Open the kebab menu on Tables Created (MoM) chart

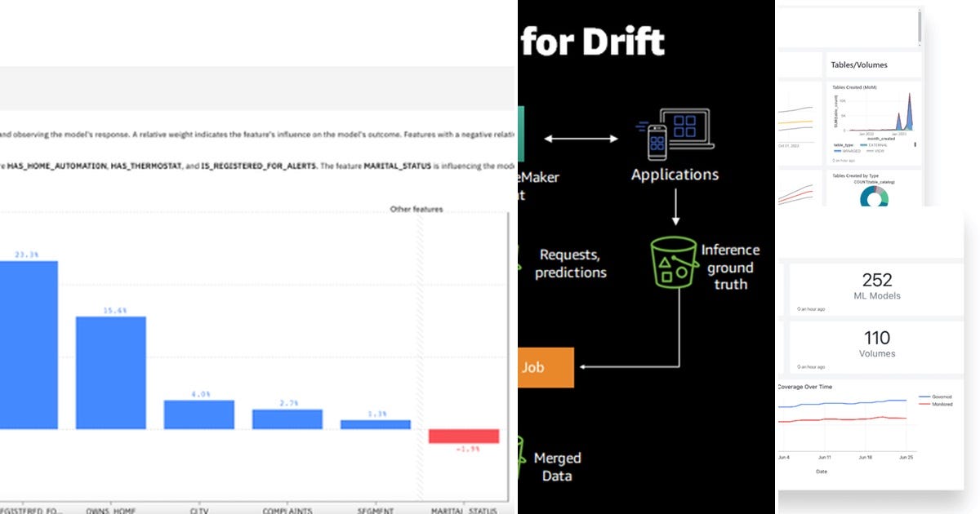[915, 144]
